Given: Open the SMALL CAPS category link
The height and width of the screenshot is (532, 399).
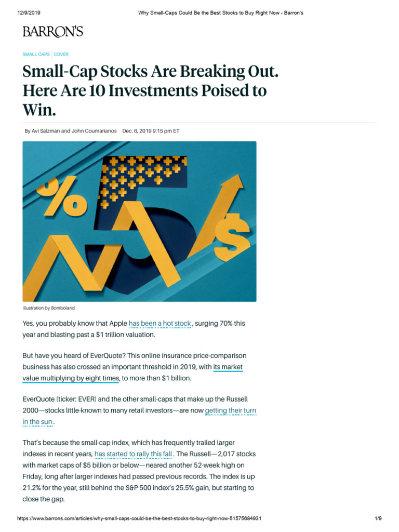Looking at the screenshot, I should coord(36,54).
